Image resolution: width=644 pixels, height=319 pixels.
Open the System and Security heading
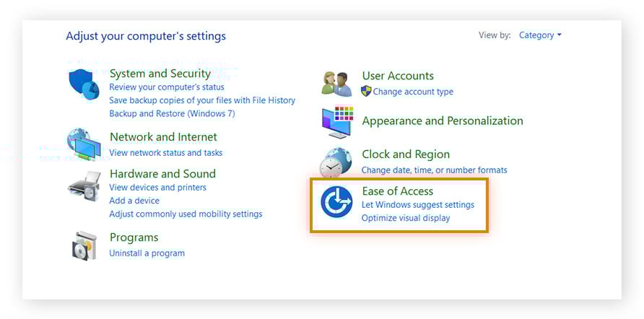pyautogui.click(x=160, y=74)
